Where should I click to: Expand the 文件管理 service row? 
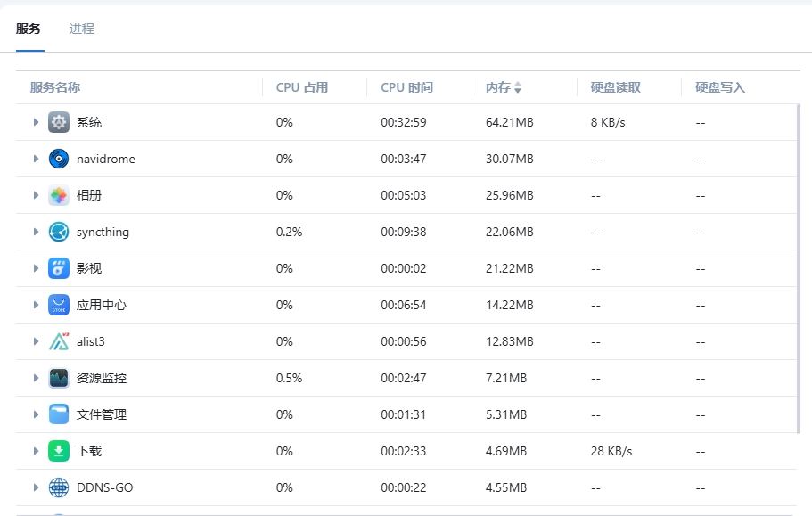36,414
